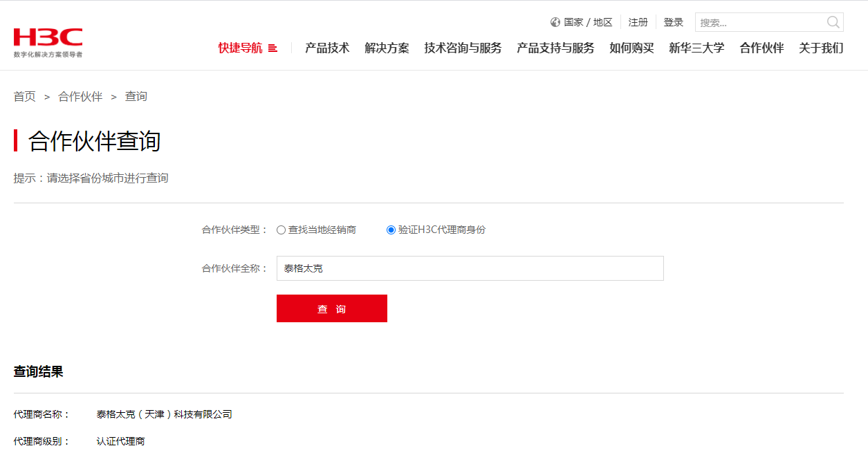Click the 注册 link
The width and height of the screenshot is (868, 464).
(x=638, y=22)
